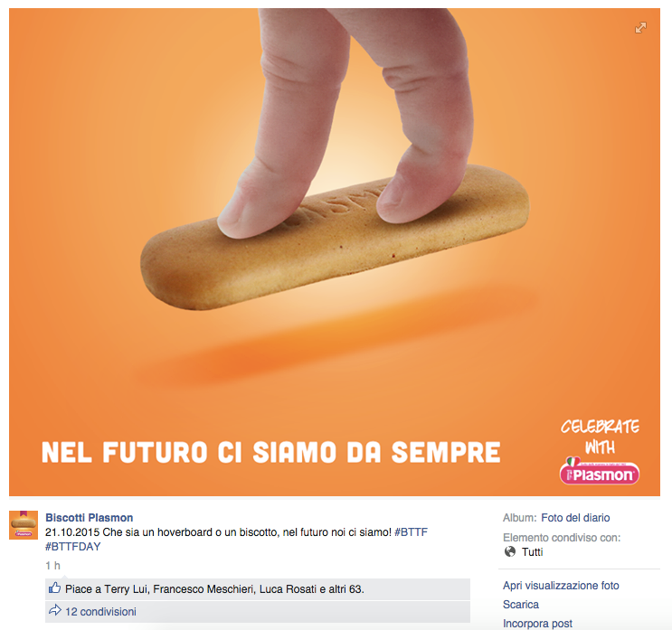The height and width of the screenshot is (630, 672).
Task: Open the 'Foto del diario' album
Action: 575,518
